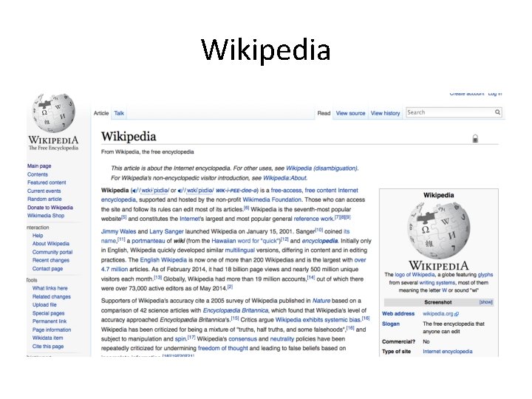
Task: Open the View source tab
Action: pyautogui.click(x=350, y=113)
